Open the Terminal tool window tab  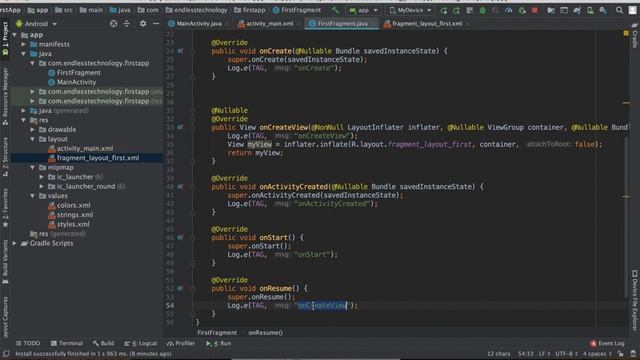(x=67, y=343)
